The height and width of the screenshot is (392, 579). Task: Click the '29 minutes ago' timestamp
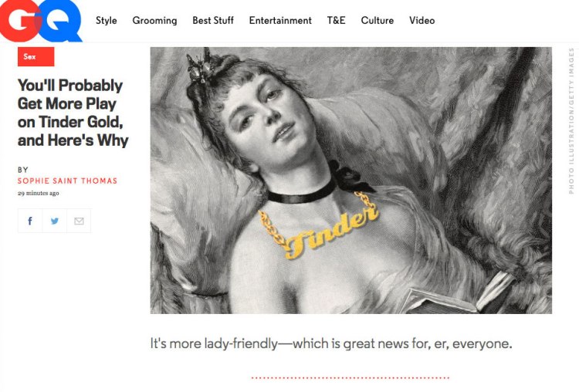pyautogui.click(x=39, y=193)
